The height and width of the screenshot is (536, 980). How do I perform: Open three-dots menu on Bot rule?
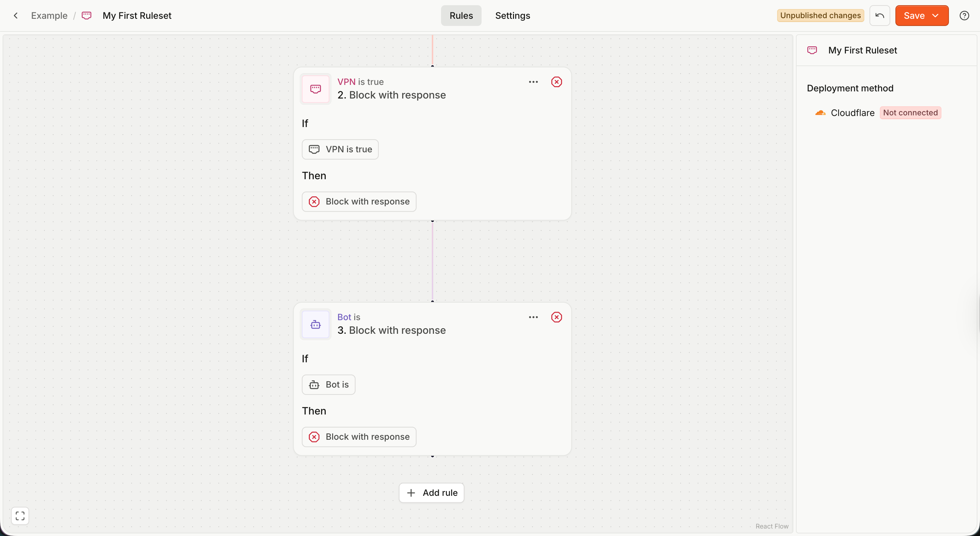(533, 317)
